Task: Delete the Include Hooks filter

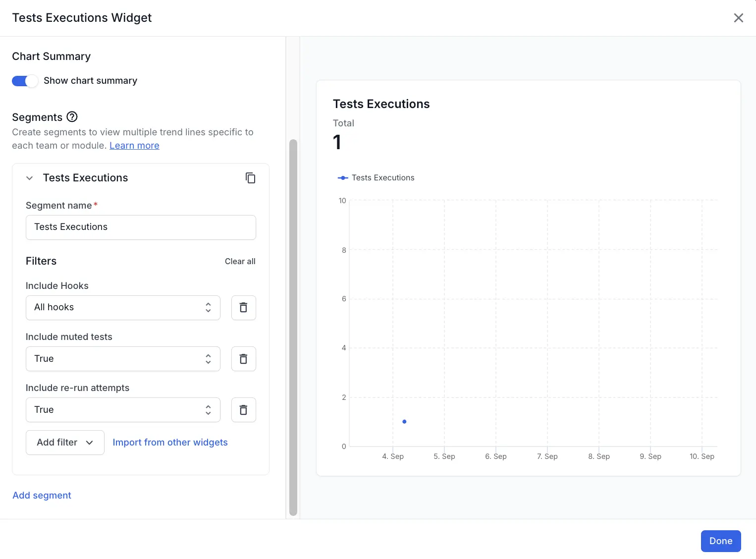Action: point(243,308)
